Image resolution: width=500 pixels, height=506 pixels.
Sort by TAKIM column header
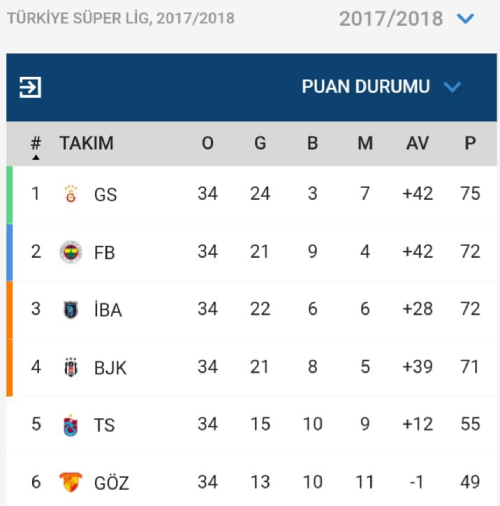pyautogui.click(x=87, y=143)
